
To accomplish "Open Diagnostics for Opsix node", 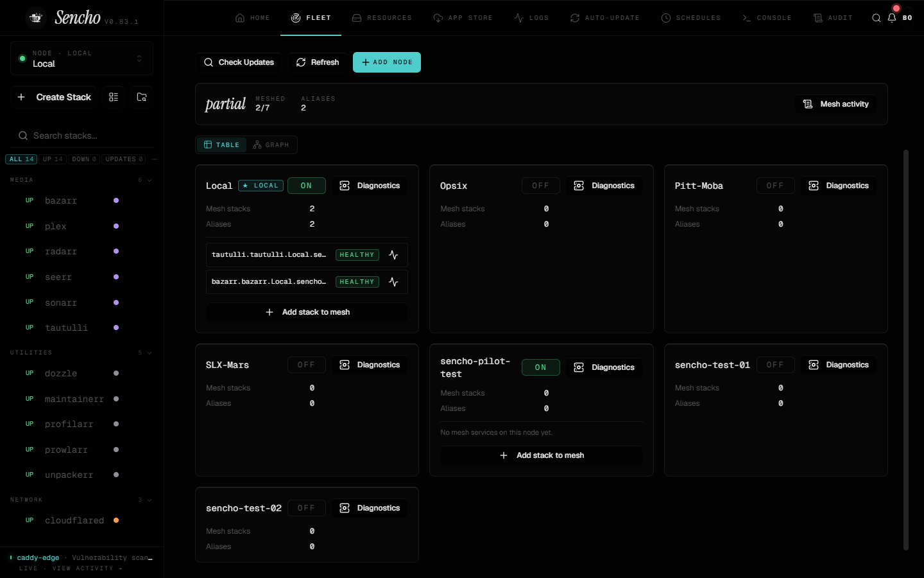I will click(604, 186).
